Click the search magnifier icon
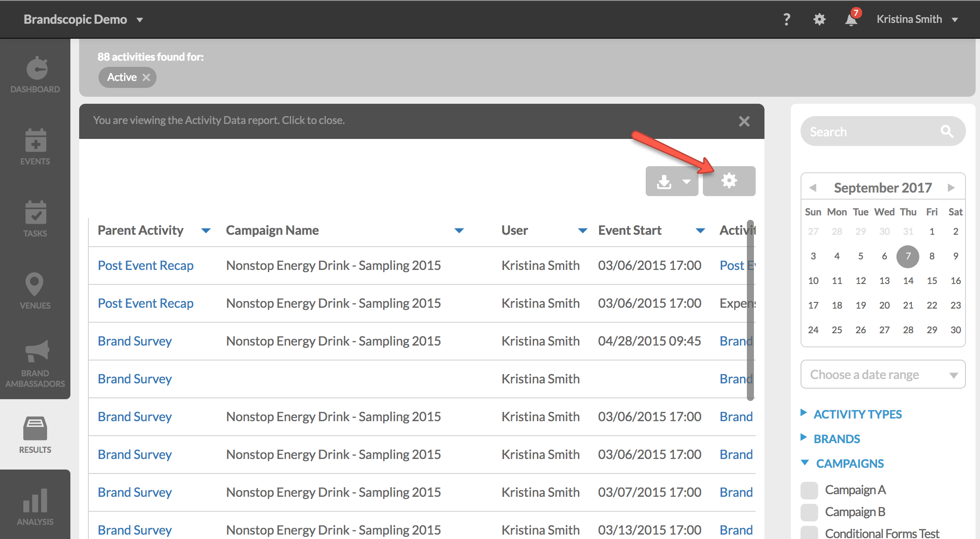 pos(947,131)
